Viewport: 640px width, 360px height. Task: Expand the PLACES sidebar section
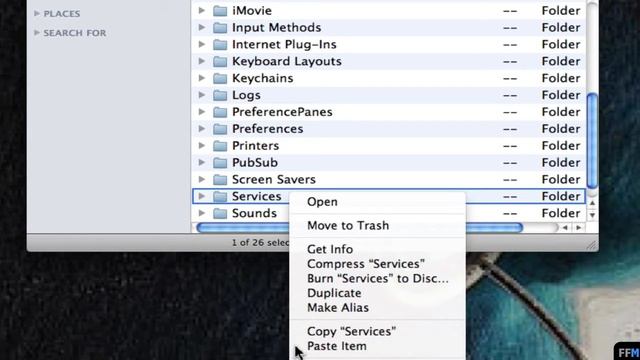pyautogui.click(x=37, y=13)
